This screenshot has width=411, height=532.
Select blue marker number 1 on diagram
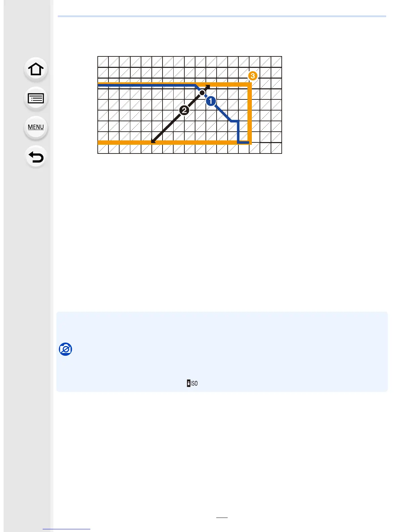click(x=211, y=101)
